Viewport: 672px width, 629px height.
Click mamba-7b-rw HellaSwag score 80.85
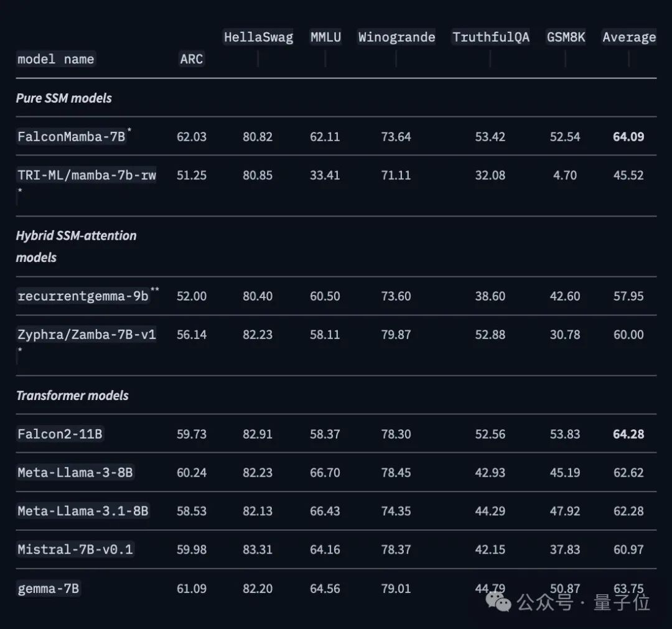258,175
